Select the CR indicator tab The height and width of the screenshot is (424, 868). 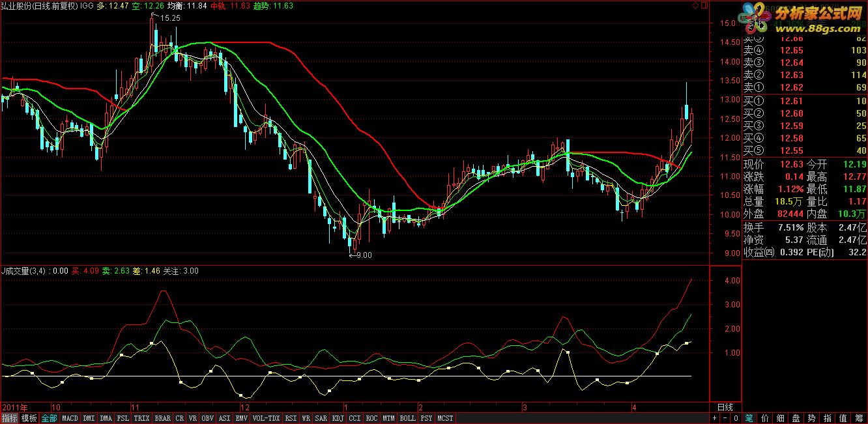[x=180, y=418]
